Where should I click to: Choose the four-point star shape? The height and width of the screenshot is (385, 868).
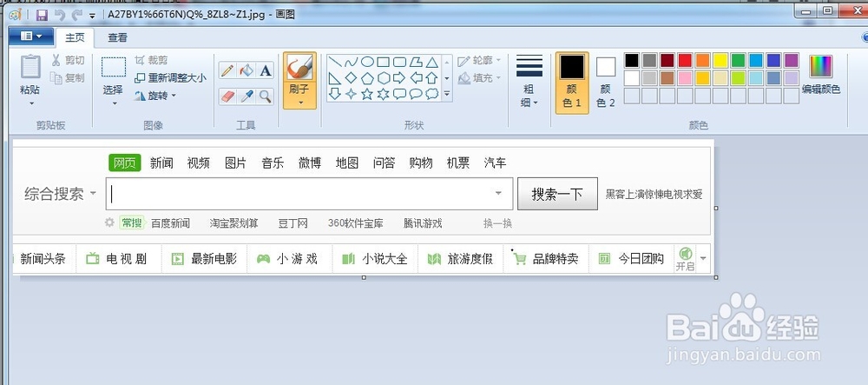click(x=351, y=94)
